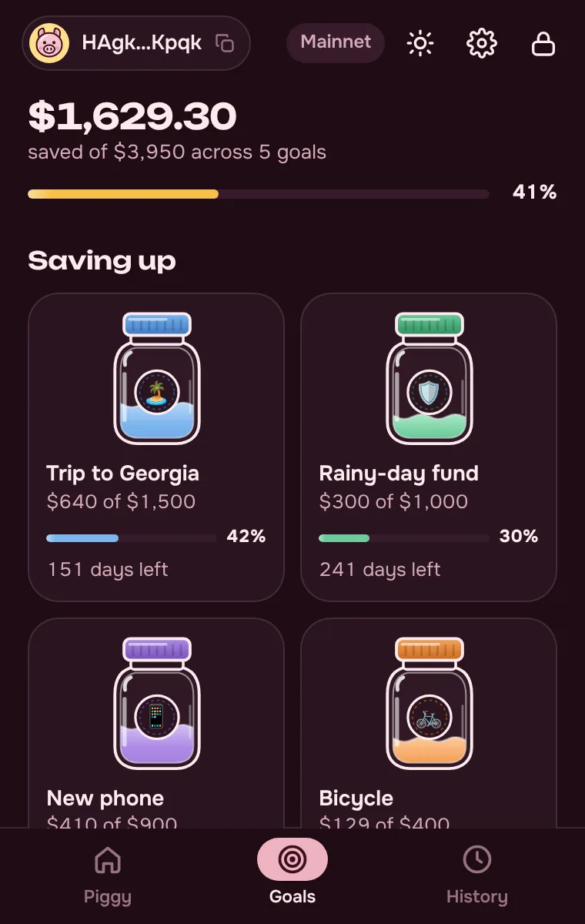Open the Rainy-day fund goal title
Image resolution: width=585 pixels, height=924 pixels.
[x=399, y=473]
